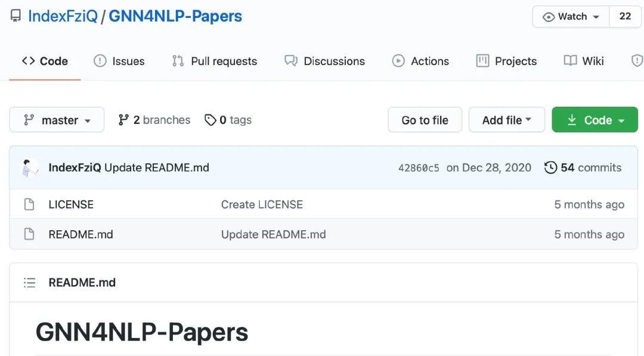Open the IndexFziQ owner profile link
Screen dimensions: 644x356
click(63, 16)
